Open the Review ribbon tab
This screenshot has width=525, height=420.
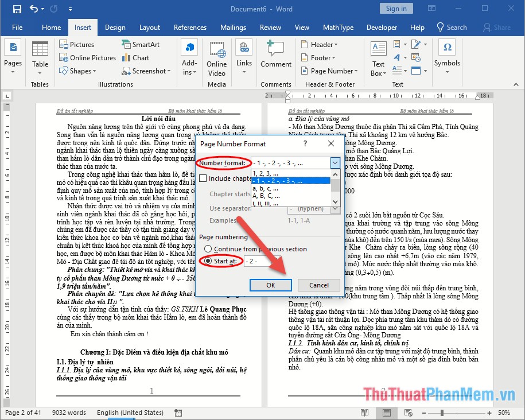270,27
